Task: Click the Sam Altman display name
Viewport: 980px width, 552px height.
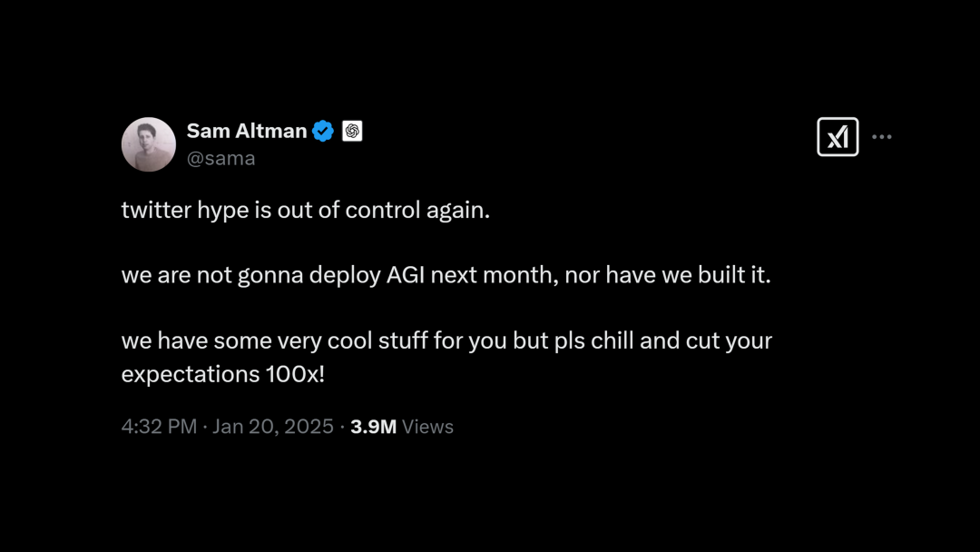Action: (x=247, y=131)
